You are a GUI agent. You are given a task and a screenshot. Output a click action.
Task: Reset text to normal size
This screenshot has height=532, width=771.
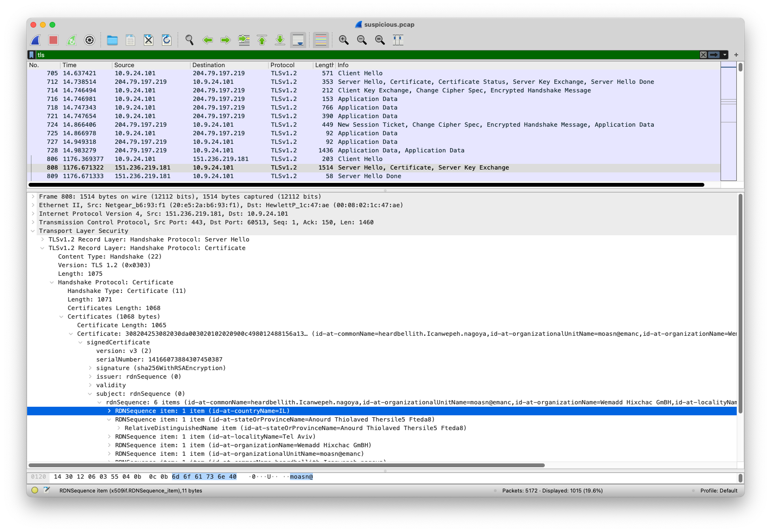point(380,40)
